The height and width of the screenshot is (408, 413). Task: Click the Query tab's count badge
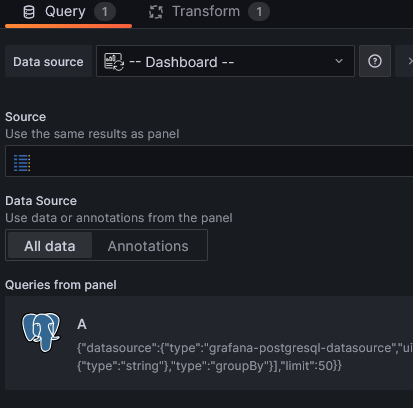pos(105,12)
